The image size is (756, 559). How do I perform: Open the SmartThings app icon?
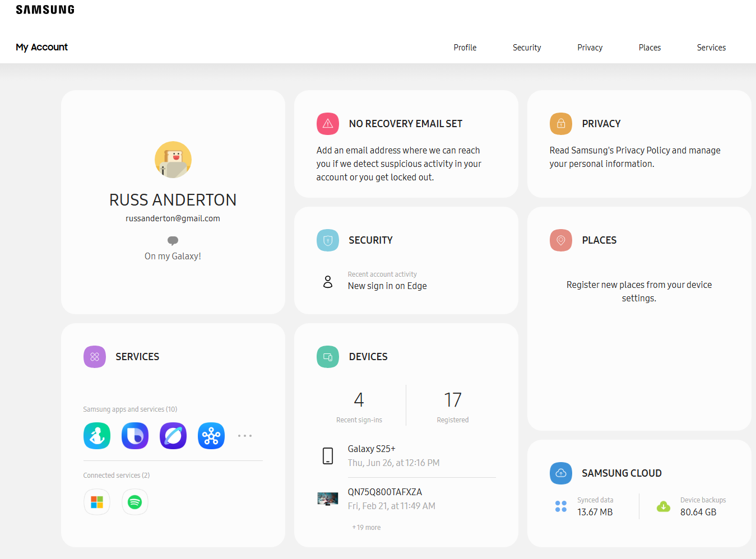[x=211, y=436]
